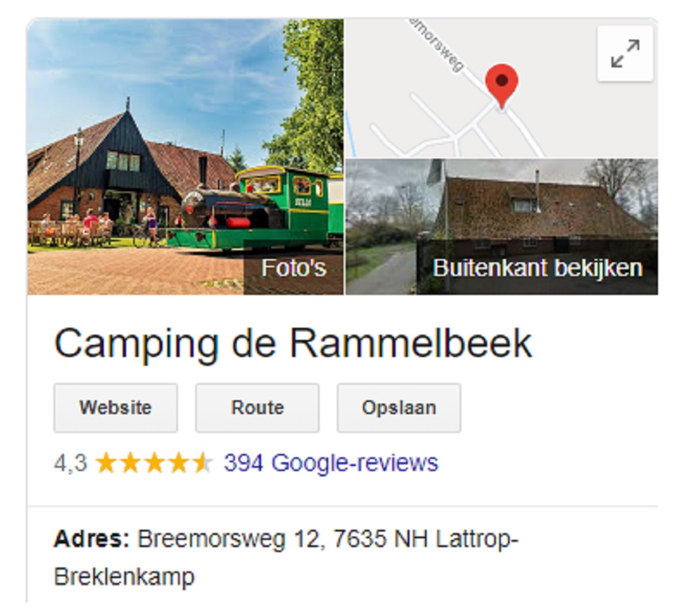
Task: Expand the map with the arrows icon
Action: 625,54
